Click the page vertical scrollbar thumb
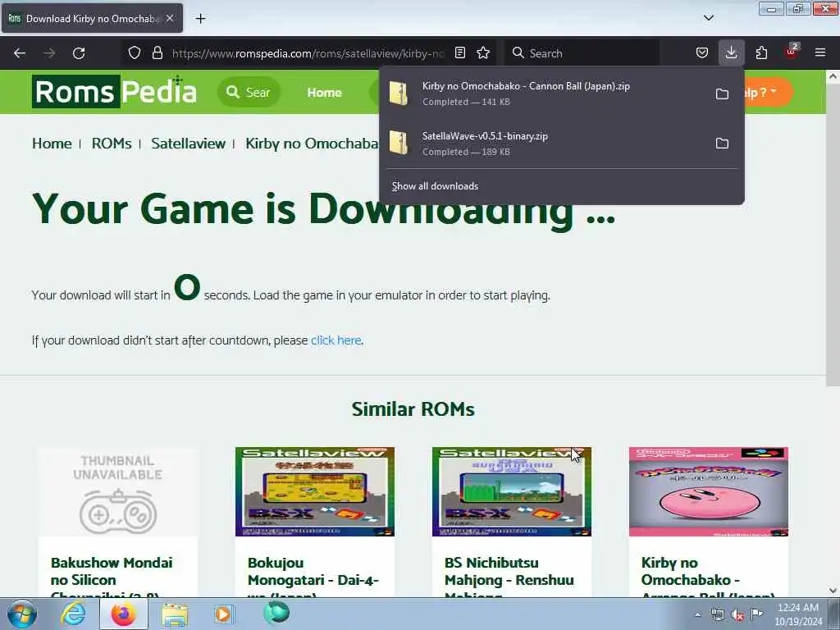Viewport: 840px width, 630px height. coord(833,235)
